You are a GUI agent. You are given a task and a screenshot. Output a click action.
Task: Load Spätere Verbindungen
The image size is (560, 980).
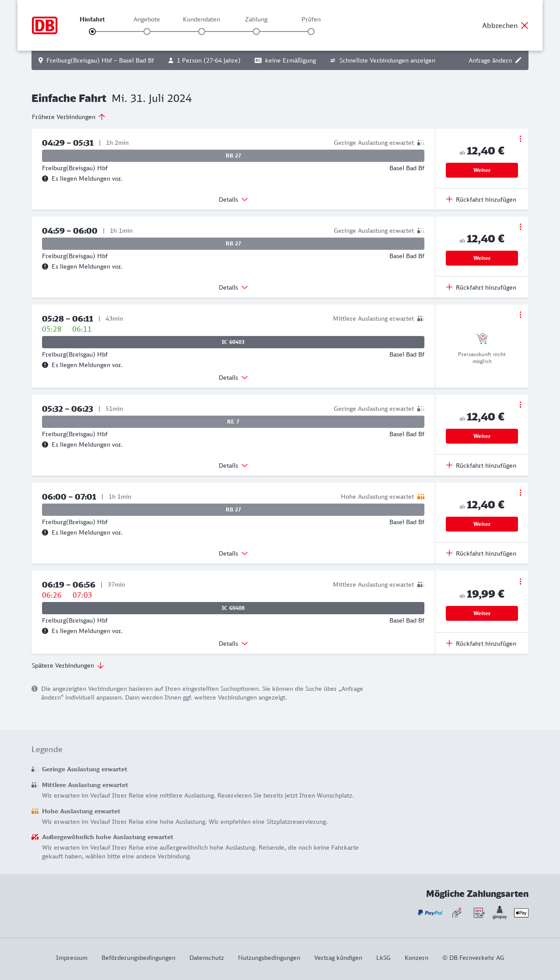[x=68, y=665]
